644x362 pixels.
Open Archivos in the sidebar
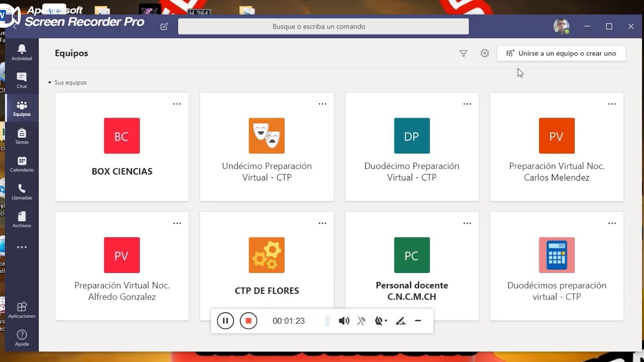tap(22, 220)
